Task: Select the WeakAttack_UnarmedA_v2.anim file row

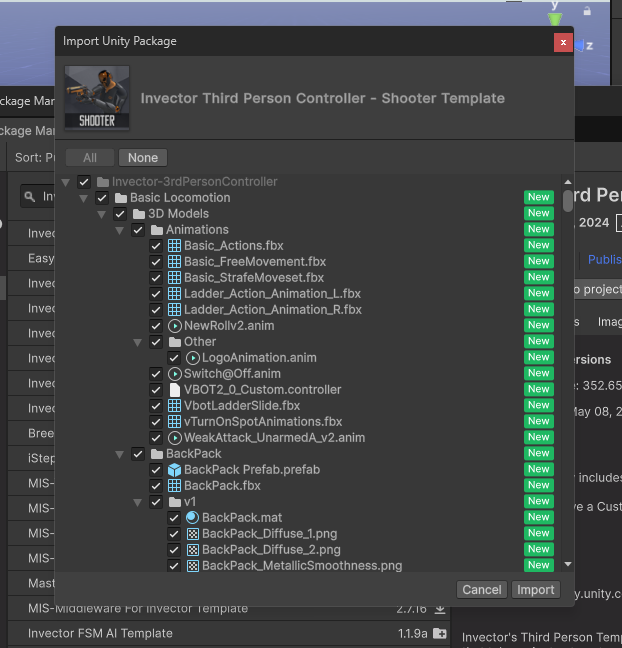Action: pos(310,438)
